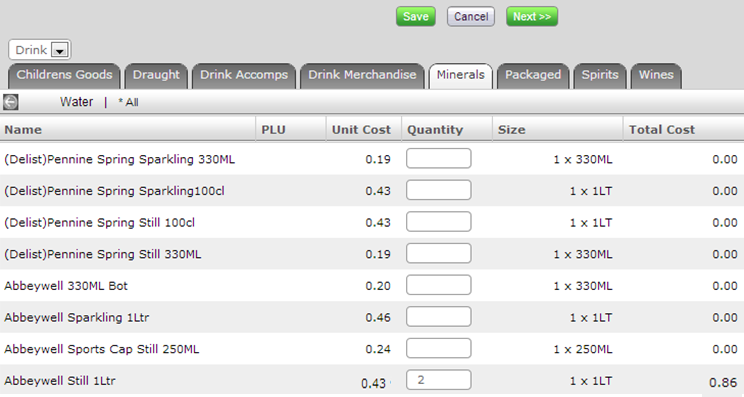The image size is (744, 397).
Task: Click the back arrow icon beside Water
Action: point(10,102)
